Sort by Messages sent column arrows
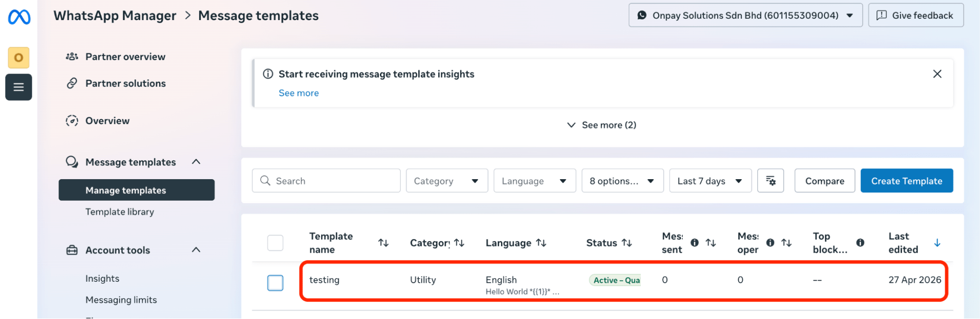The height and width of the screenshot is (319, 980). click(710, 243)
